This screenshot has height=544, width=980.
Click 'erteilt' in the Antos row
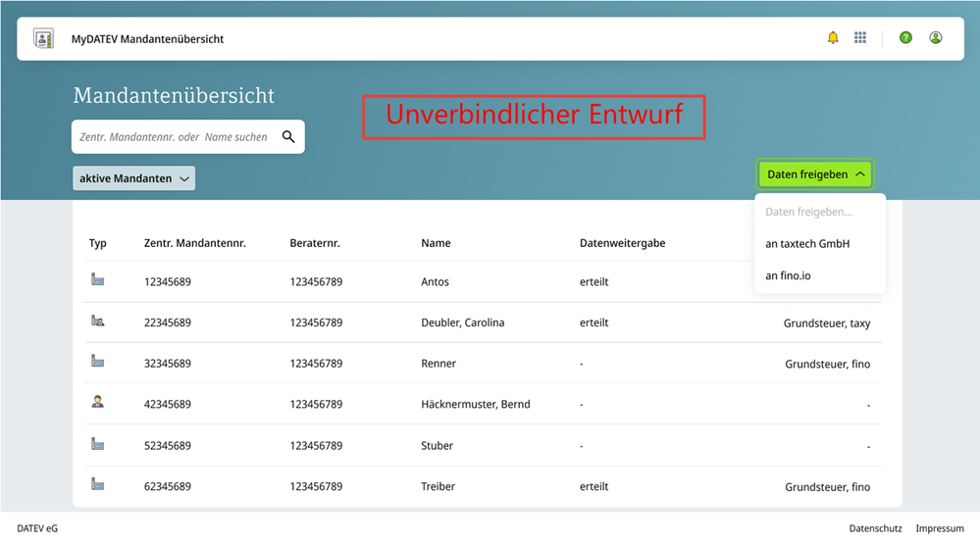[593, 281]
